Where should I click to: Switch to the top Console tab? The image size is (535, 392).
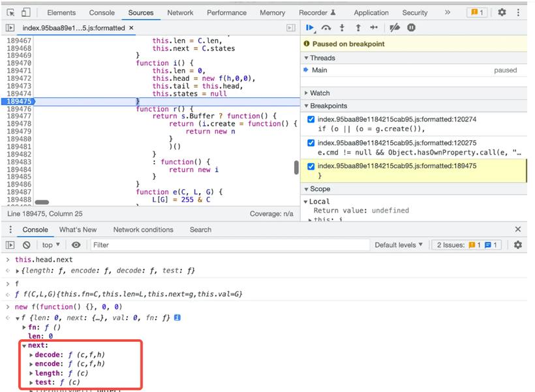click(102, 13)
